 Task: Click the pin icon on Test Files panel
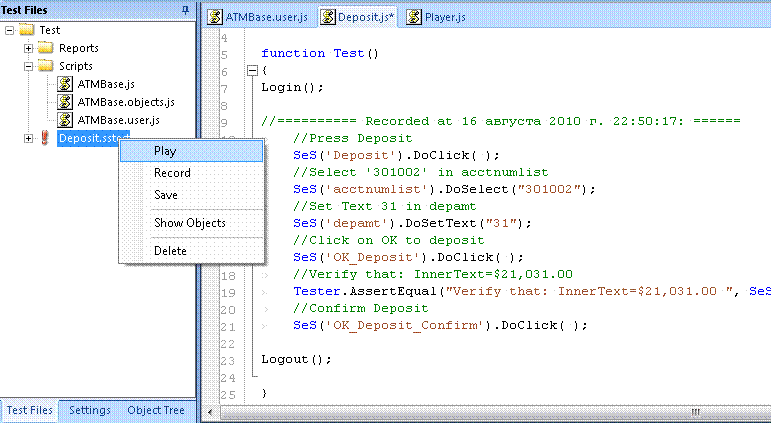[185, 9]
